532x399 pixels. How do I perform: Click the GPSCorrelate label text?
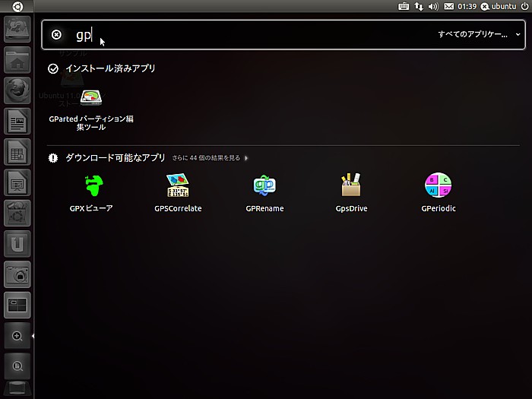click(x=178, y=208)
